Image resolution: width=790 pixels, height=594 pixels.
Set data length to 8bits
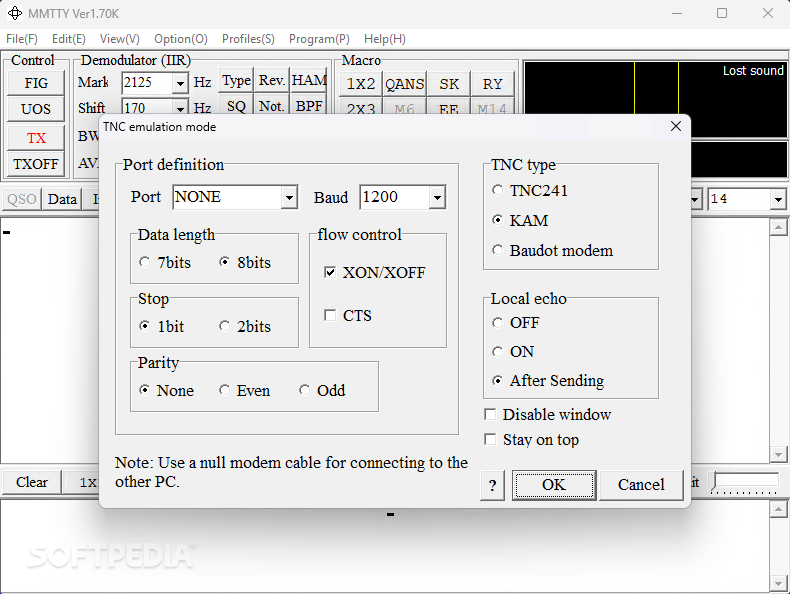[x=245, y=262]
